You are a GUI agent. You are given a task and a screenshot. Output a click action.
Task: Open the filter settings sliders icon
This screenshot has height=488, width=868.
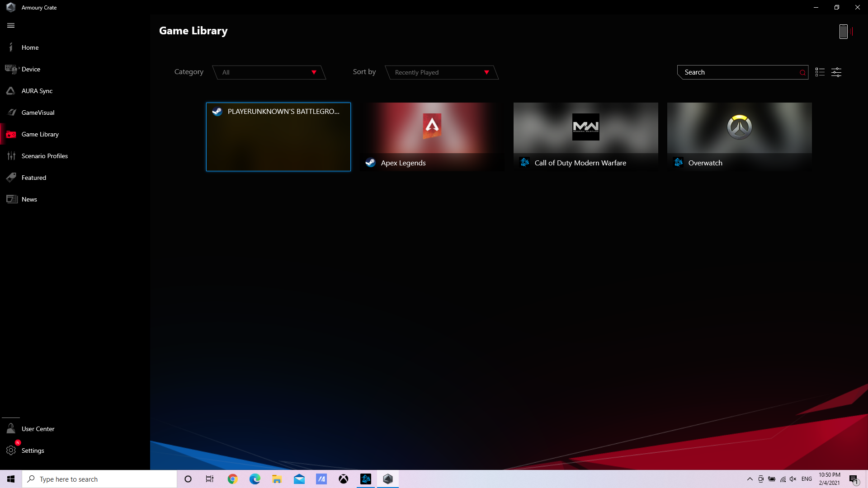(836, 72)
